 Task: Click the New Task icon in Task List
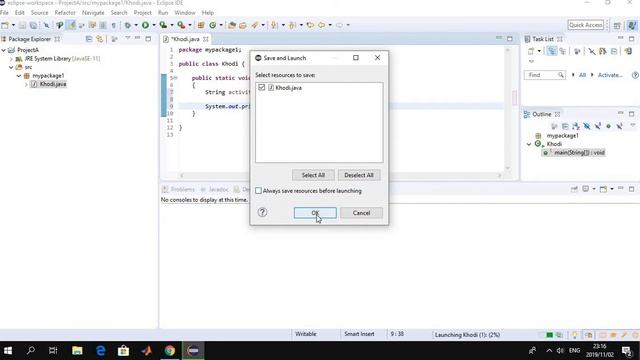coord(531,51)
